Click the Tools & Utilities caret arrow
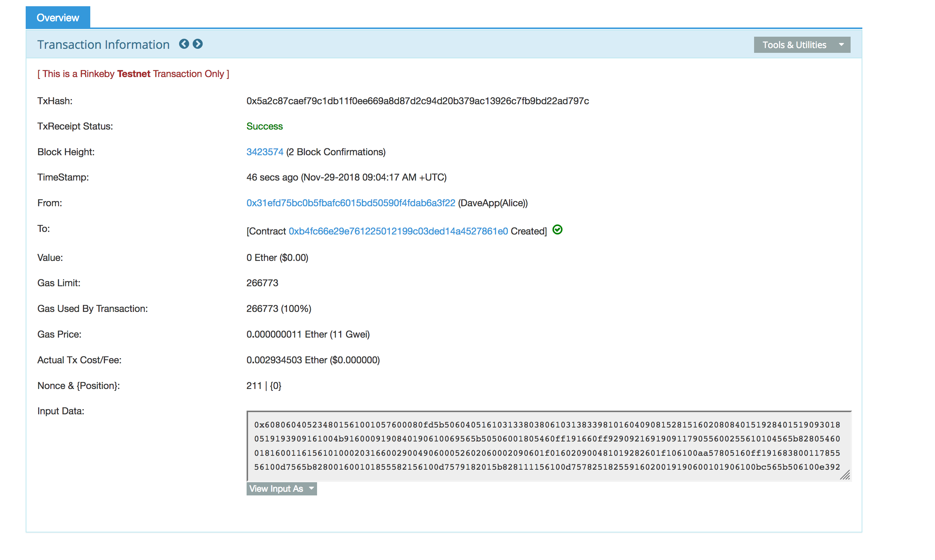The image size is (935, 560). pos(841,44)
